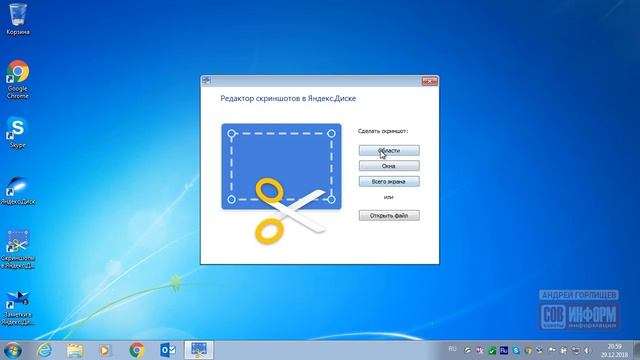Click the Show Desktop strip at taskbar end

pos(636,351)
